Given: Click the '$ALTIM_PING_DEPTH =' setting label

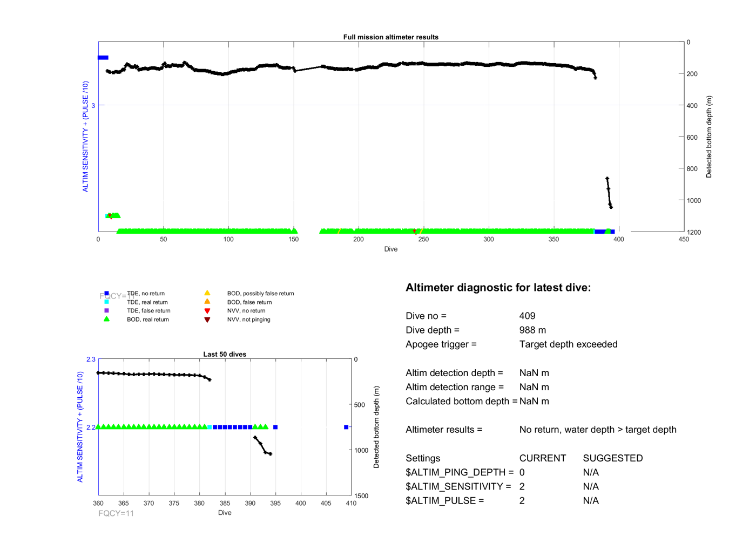Looking at the screenshot, I should click(x=460, y=472).
